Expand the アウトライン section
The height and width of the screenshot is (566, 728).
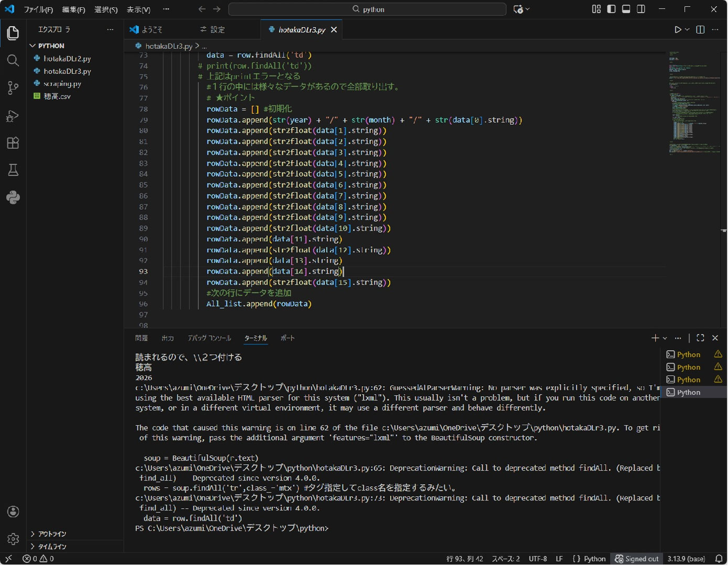point(52,534)
